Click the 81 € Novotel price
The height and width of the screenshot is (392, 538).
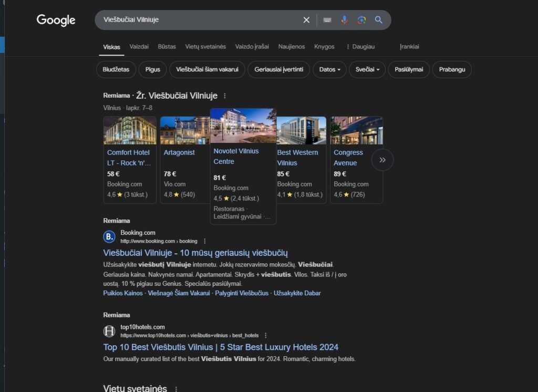220,178
